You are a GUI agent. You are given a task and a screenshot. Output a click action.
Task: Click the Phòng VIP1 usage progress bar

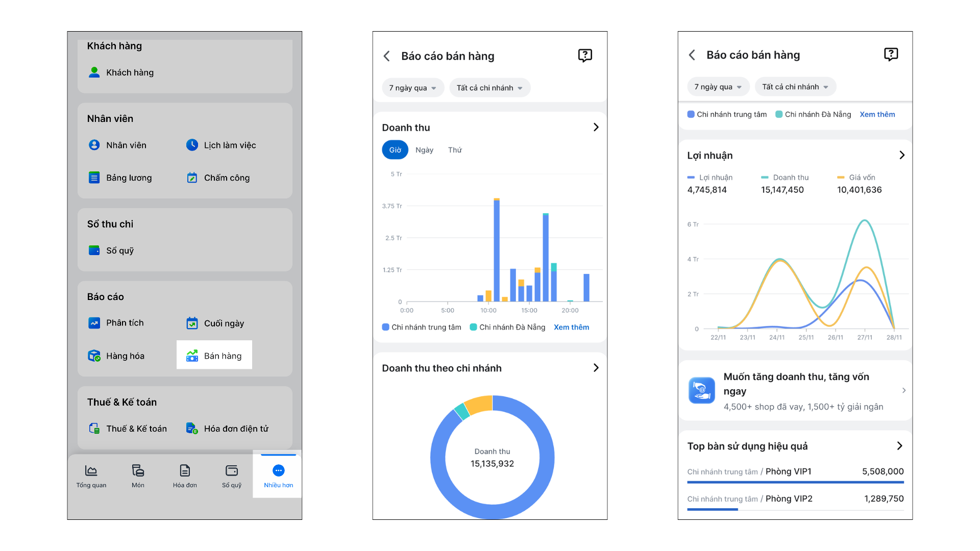coord(795,482)
